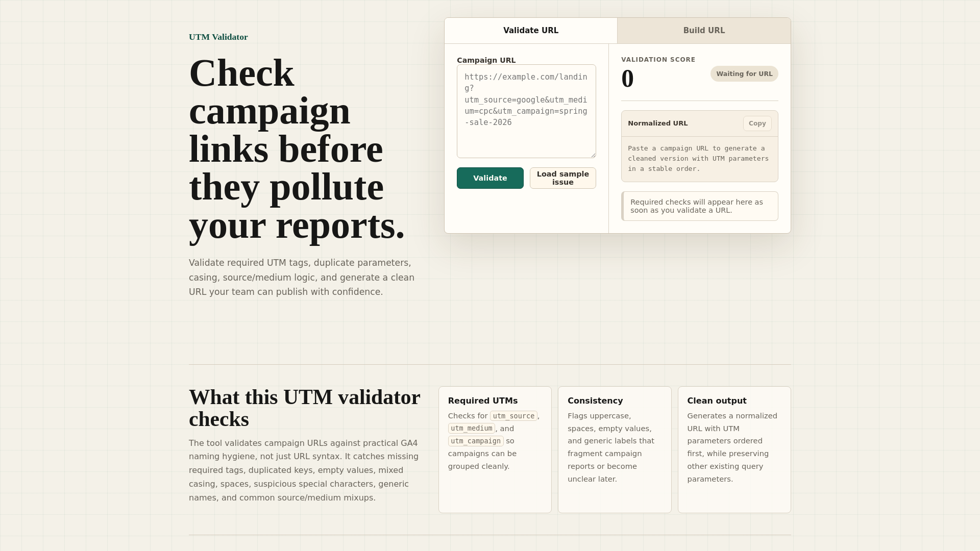The image size is (980, 551).
Task: Click the green Validate button
Action: point(490,178)
